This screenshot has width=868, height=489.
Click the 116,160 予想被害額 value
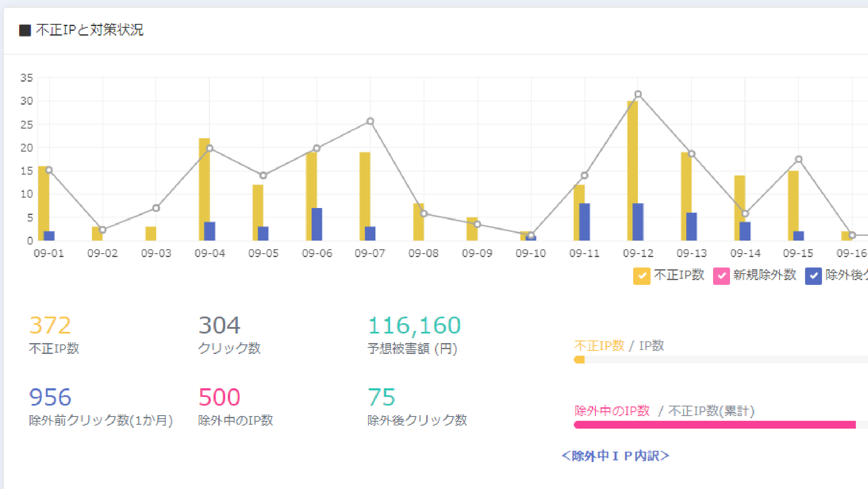coord(414,326)
